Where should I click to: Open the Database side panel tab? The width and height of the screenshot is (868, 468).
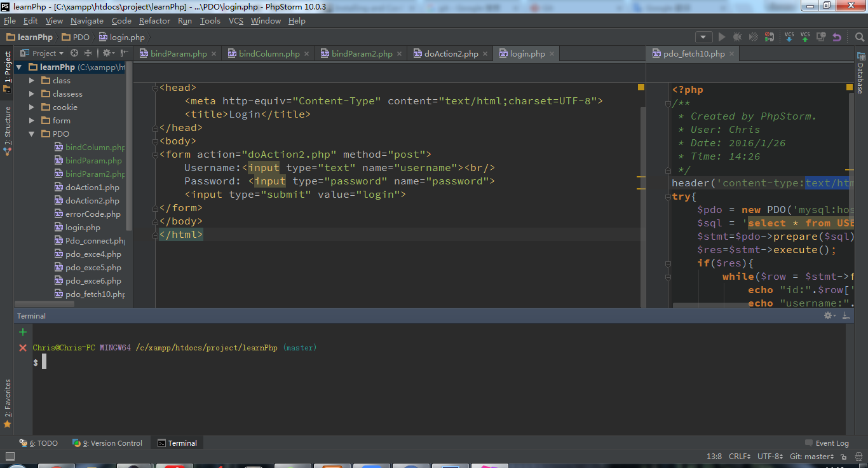860,72
